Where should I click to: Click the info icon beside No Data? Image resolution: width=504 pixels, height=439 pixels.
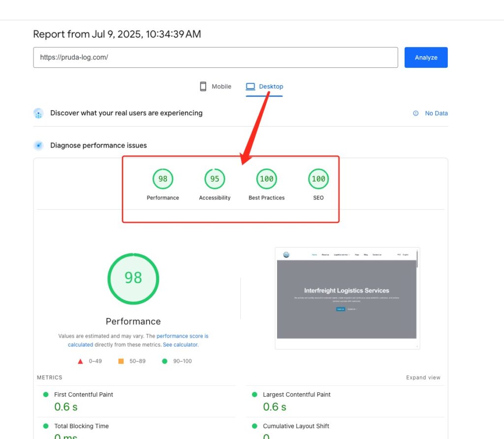(416, 113)
